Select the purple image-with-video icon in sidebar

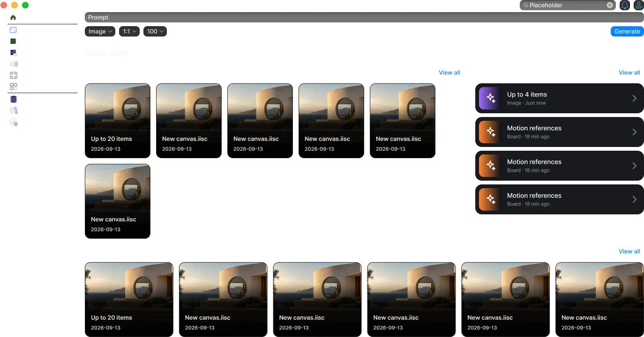click(x=14, y=53)
